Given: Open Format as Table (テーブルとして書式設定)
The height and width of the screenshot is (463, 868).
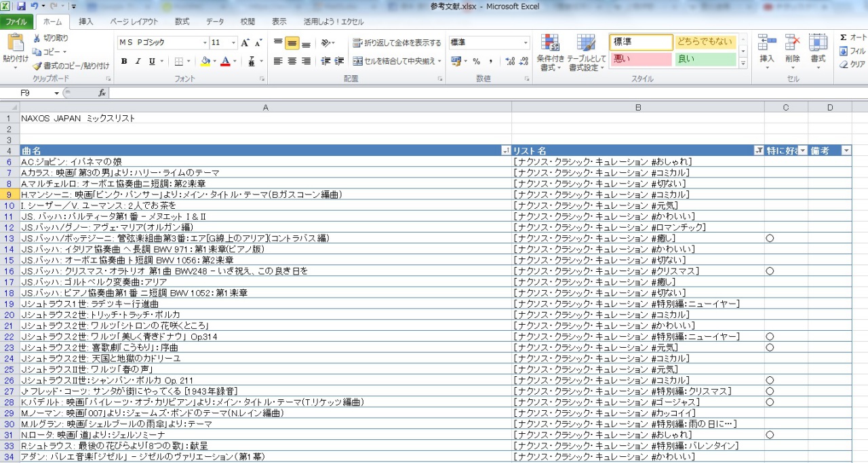Looking at the screenshot, I should pyautogui.click(x=587, y=53).
